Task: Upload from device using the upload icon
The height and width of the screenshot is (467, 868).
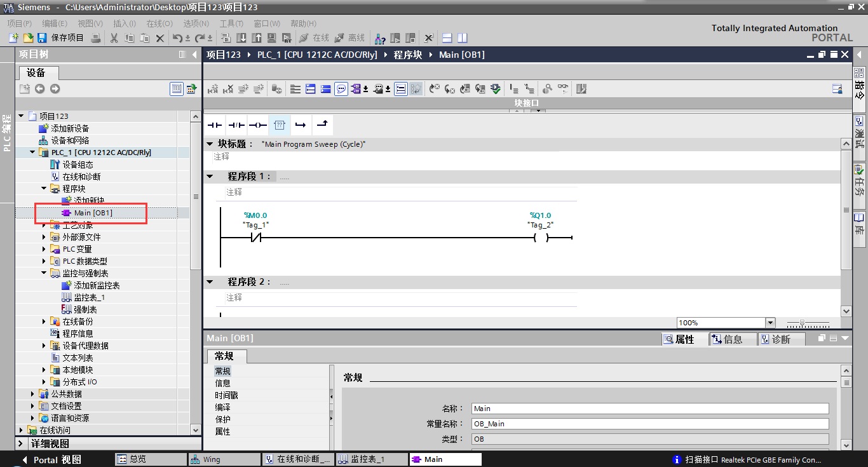Action: [257, 38]
